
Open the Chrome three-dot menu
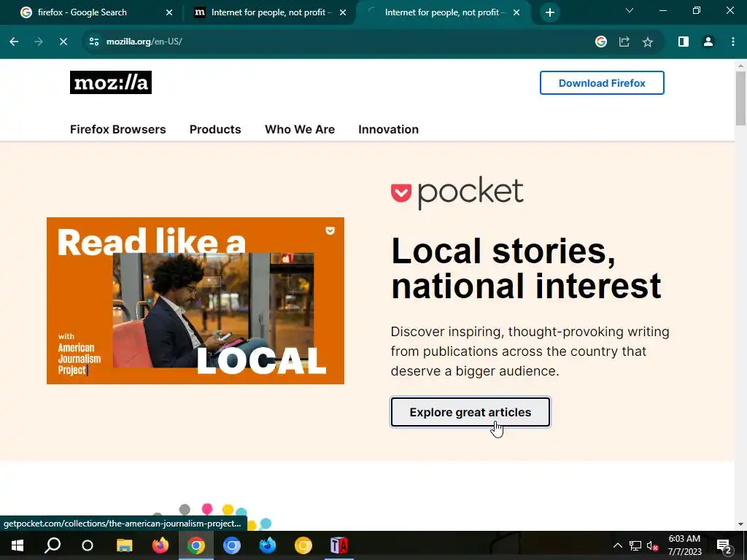coord(732,42)
